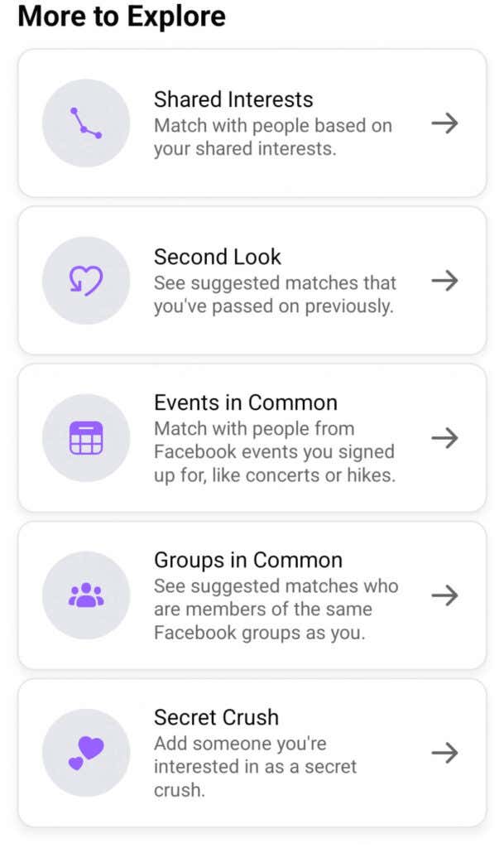Screen dimensions: 504x848
Task: Click the Shared Interests title text
Action: 233,99
